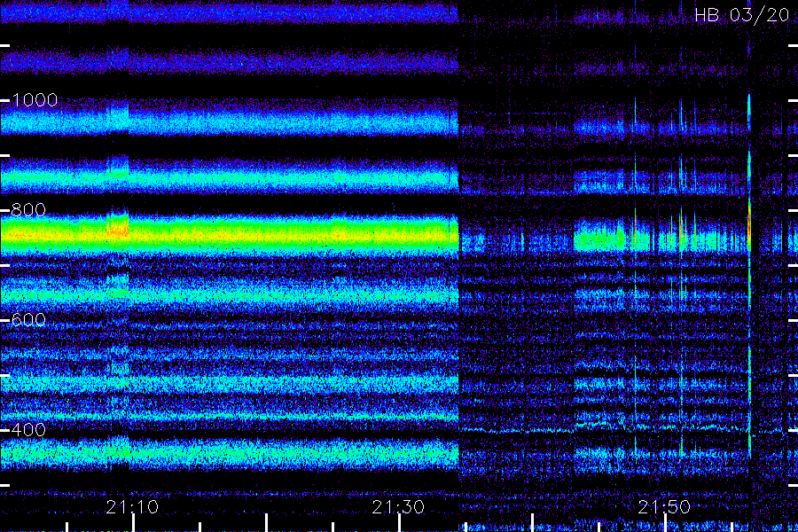This screenshot has width=798, height=532.
Task: Click the 21:50 time axis label
Action: click(x=664, y=507)
